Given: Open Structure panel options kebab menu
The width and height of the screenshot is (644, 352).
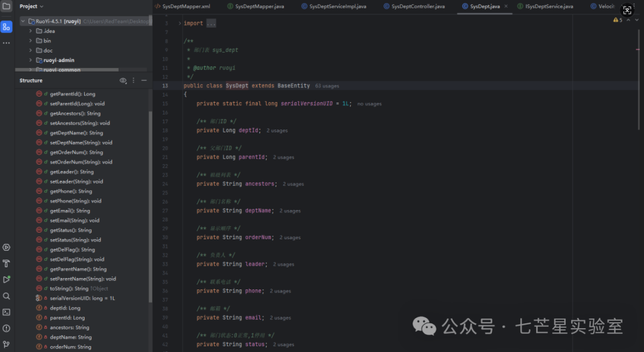Looking at the screenshot, I should (134, 81).
